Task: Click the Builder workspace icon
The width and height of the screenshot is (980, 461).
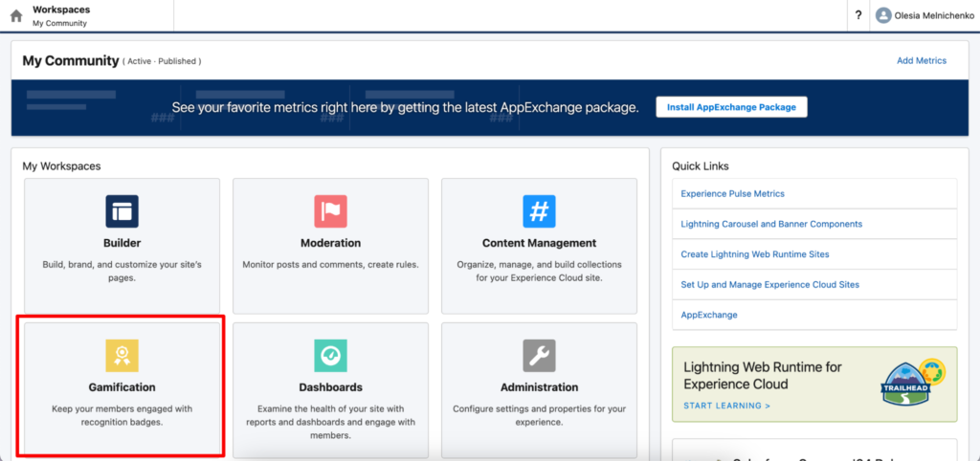Action: coord(122,211)
